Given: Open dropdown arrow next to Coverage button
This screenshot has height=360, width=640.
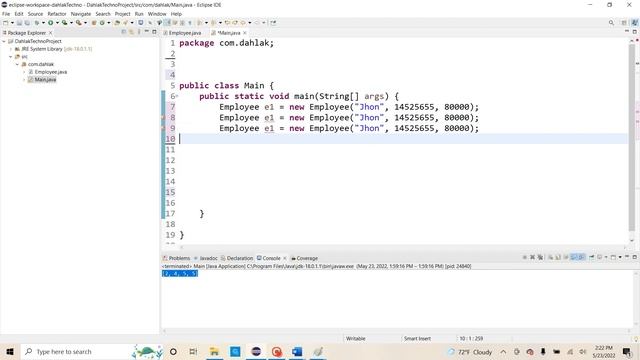Looking at the screenshot, I should 71,23.
